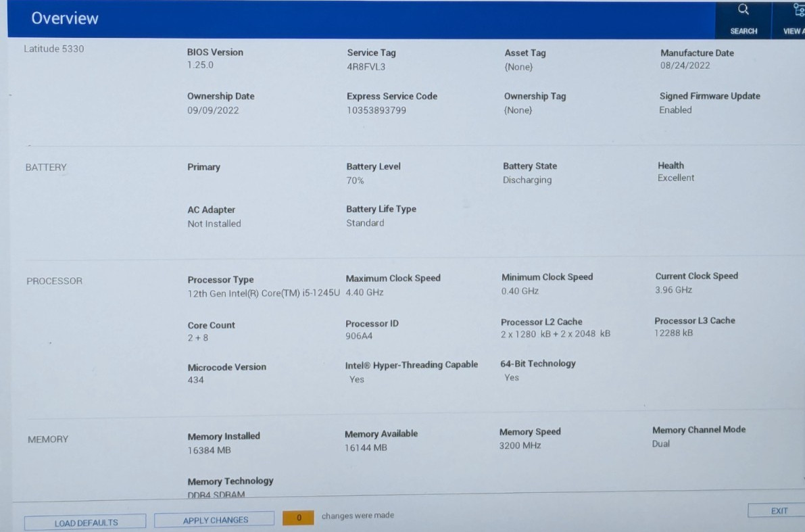
Task: Select Manufacture Date 08/24/2022
Action: [x=685, y=66]
